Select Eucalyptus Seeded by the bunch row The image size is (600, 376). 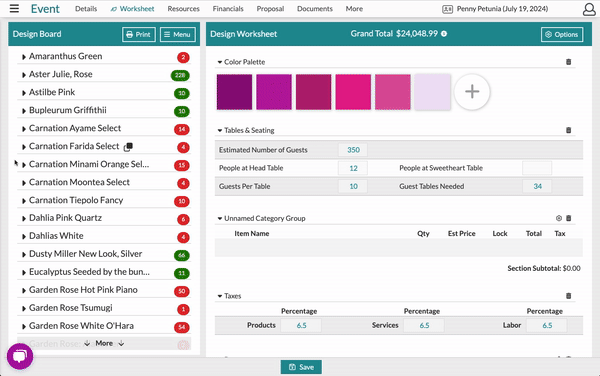pyautogui.click(x=104, y=272)
